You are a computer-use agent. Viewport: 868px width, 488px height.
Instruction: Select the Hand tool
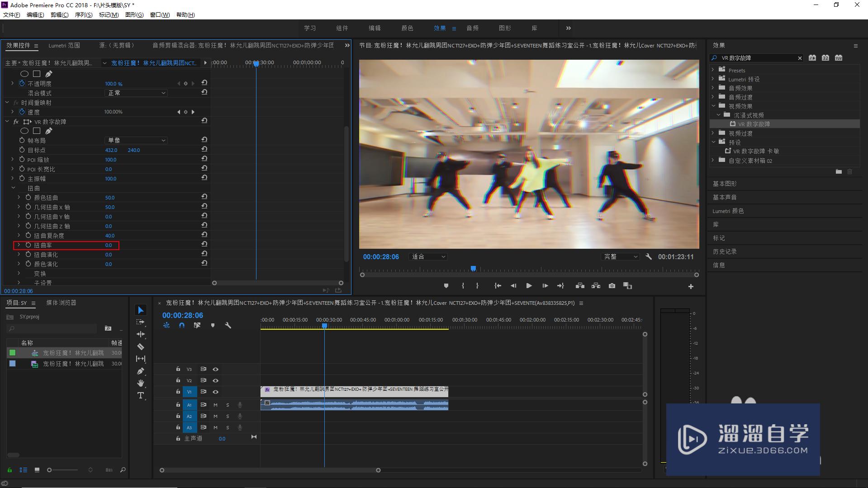(141, 384)
